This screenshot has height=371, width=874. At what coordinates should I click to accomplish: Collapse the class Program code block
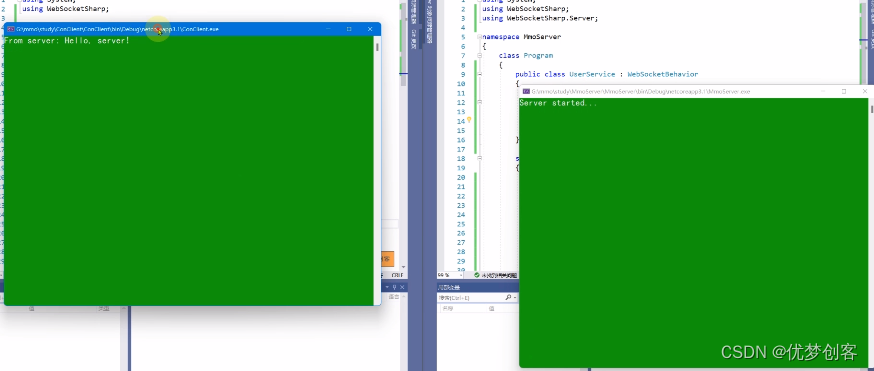479,55
